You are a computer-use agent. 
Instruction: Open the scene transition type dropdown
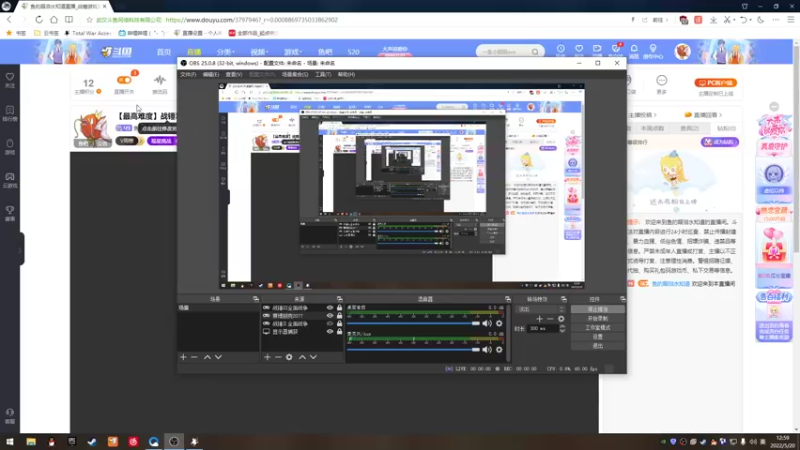541,309
